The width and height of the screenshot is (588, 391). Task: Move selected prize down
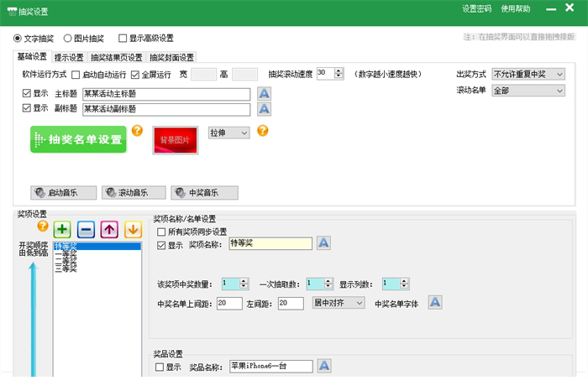pos(133,229)
